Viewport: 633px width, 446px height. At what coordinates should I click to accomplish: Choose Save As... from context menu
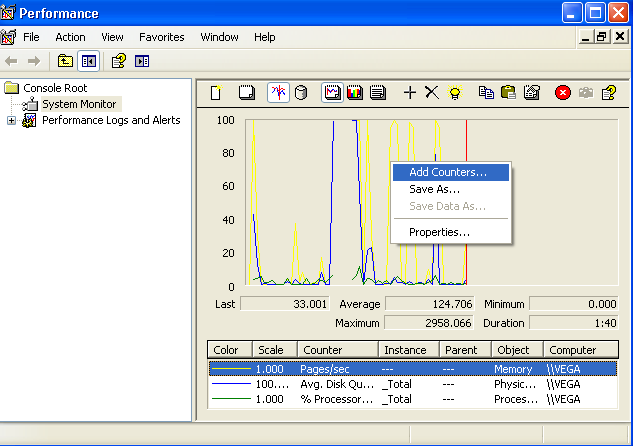451,189
